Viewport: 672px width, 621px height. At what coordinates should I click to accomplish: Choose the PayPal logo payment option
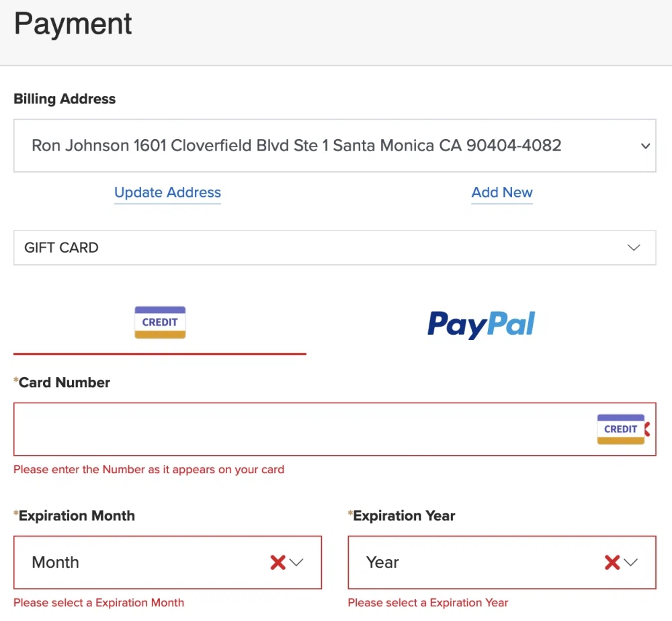(481, 323)
